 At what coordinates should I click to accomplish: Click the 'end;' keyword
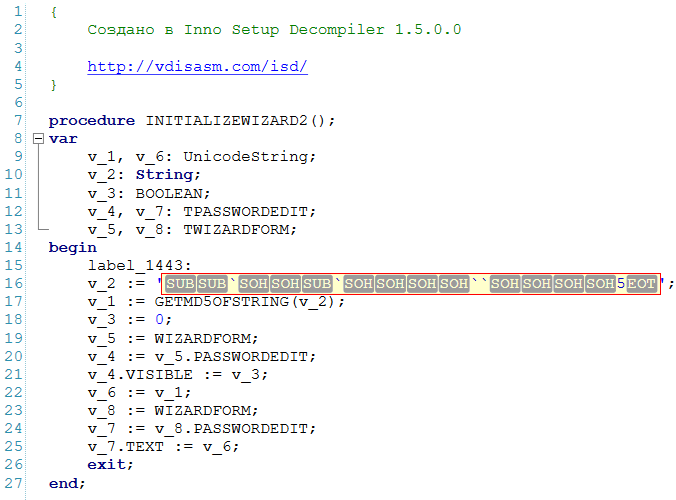pyautogui.click(x=67, y=483)
